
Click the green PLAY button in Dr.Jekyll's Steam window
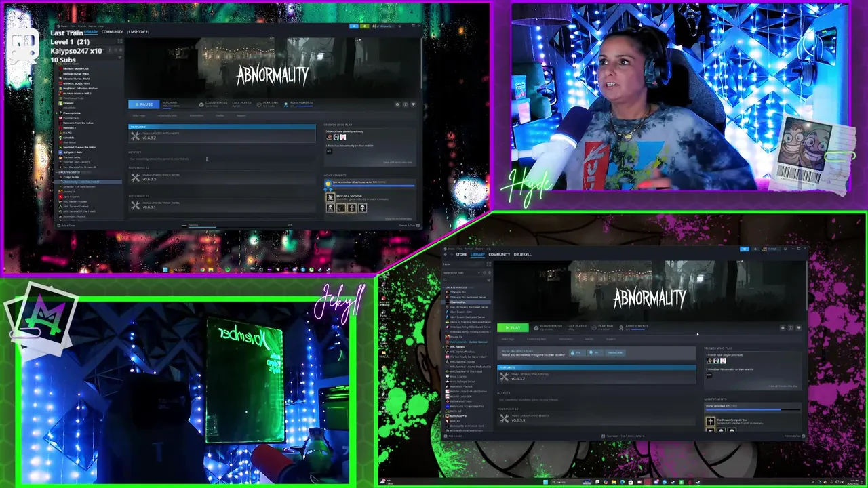[x=513, y=327]
